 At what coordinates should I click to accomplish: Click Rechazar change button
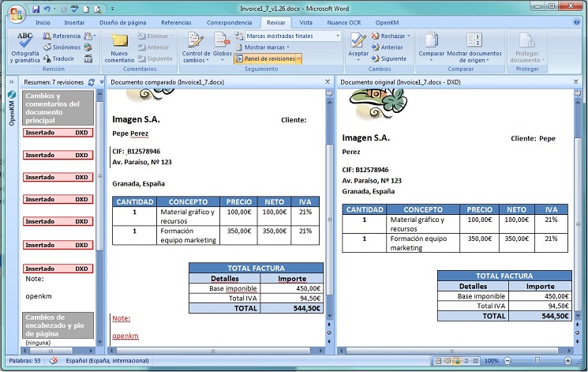pyautogui.click(x=388, y=36)
